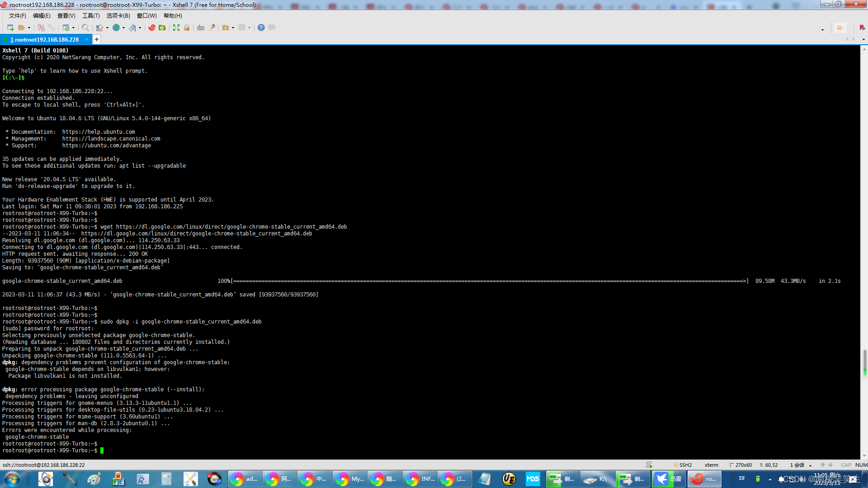Expand the 1 会话 sessions arrow

pos(810,465)
